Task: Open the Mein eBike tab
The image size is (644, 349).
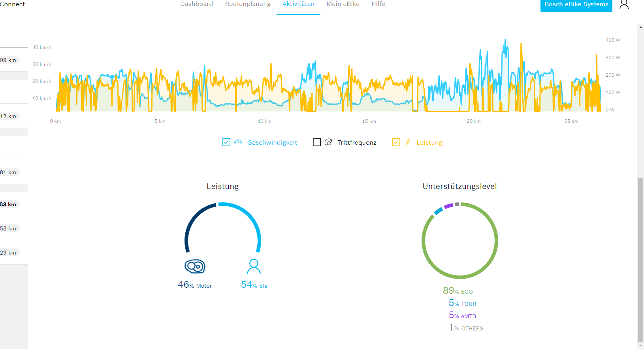Action: (x=343, y=4)
